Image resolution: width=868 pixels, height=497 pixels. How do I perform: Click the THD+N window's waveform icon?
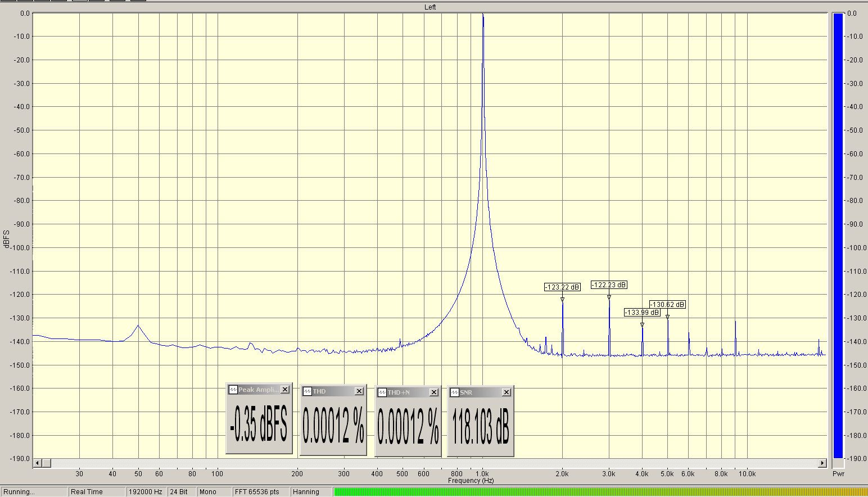(382, 392)
